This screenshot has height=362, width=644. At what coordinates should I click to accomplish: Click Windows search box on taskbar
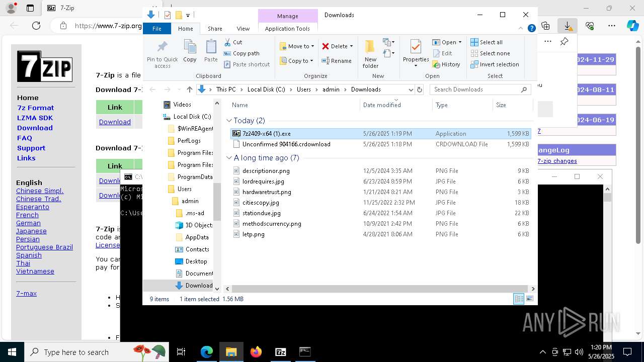97,352
